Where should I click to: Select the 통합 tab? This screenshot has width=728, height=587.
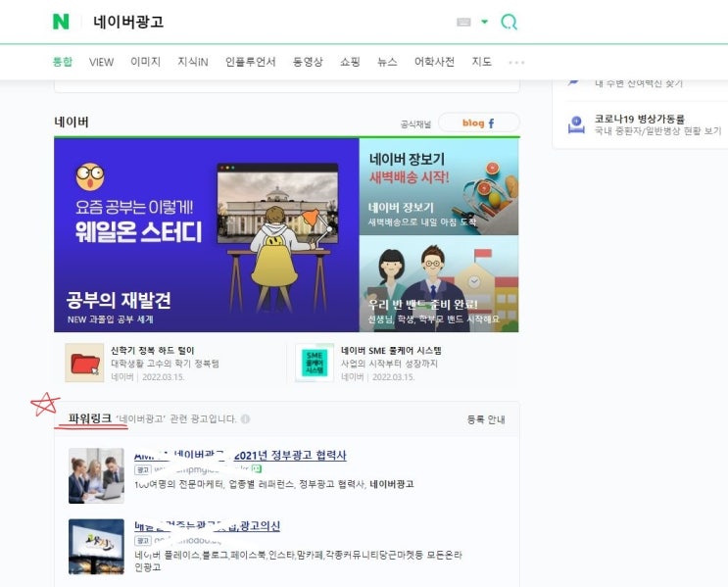pyautogui.click(x=63, y=62)
